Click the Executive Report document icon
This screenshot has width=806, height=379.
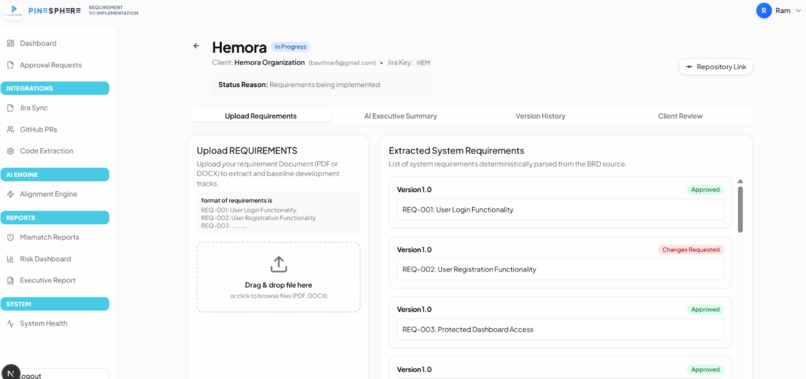(x=10, y=281)
